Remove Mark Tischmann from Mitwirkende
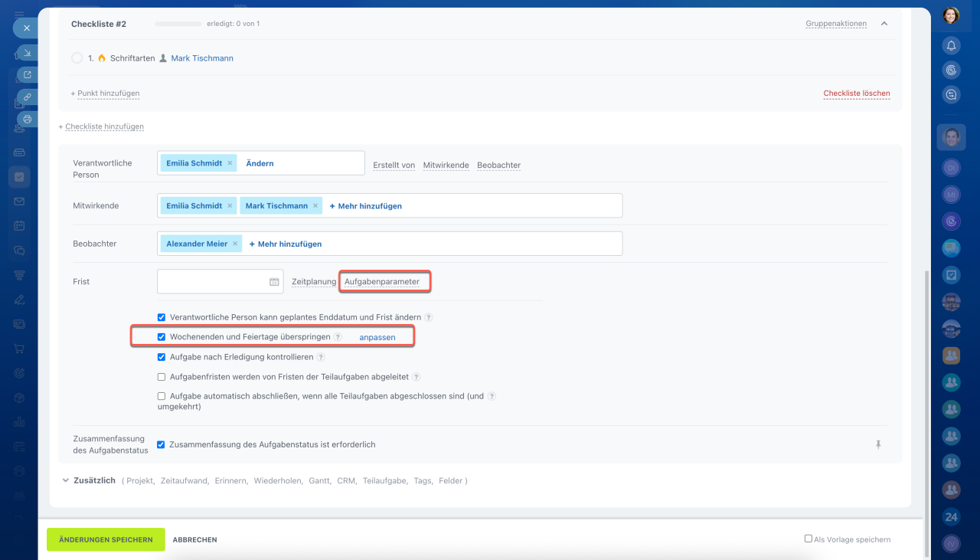 click(x=315, y=206)
